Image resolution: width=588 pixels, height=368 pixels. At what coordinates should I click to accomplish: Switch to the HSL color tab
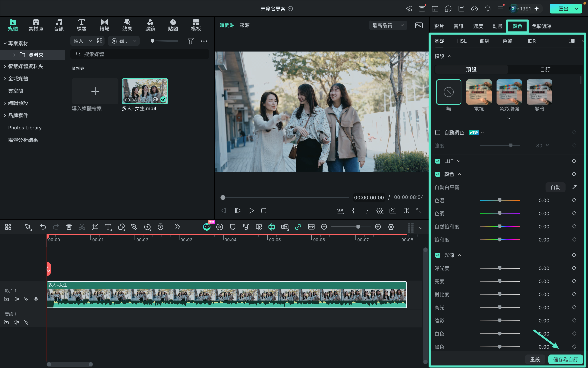(x=462, y=41)
